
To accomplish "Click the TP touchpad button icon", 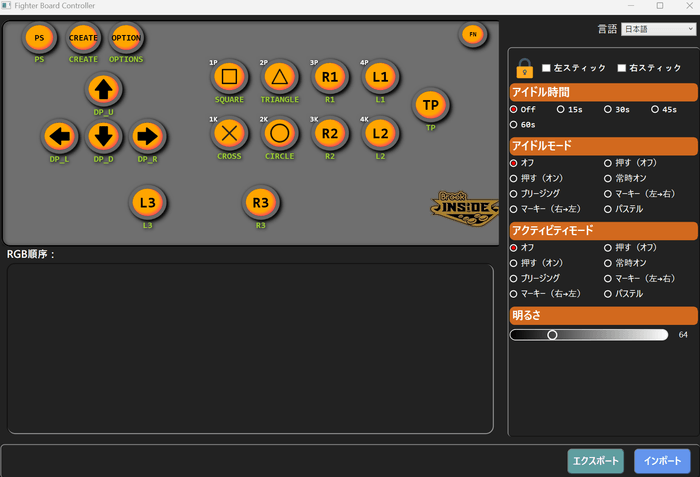I will click(431, 105).
